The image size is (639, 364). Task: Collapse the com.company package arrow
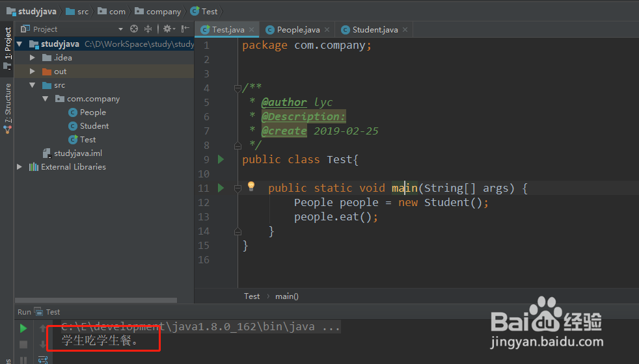46,99
